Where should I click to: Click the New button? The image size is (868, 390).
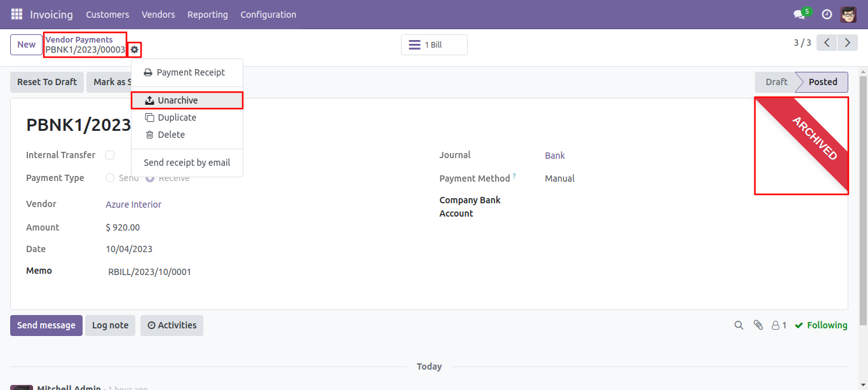[x=27, y=44]
